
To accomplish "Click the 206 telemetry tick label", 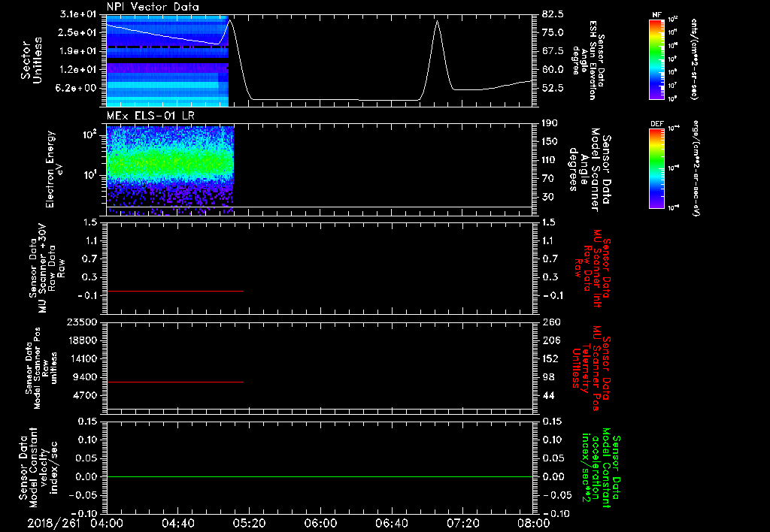I will pyautogui.click(x=550, y=340).
